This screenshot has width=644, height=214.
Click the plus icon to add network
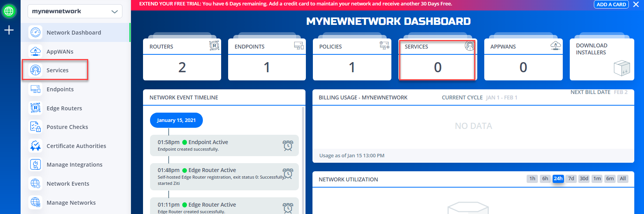(9, 30)
